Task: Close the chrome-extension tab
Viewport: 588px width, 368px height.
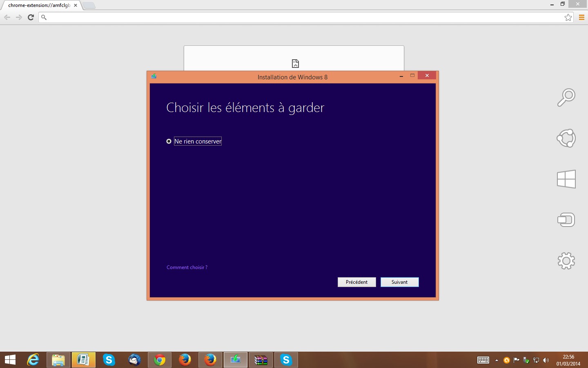Action: [76, 5]
